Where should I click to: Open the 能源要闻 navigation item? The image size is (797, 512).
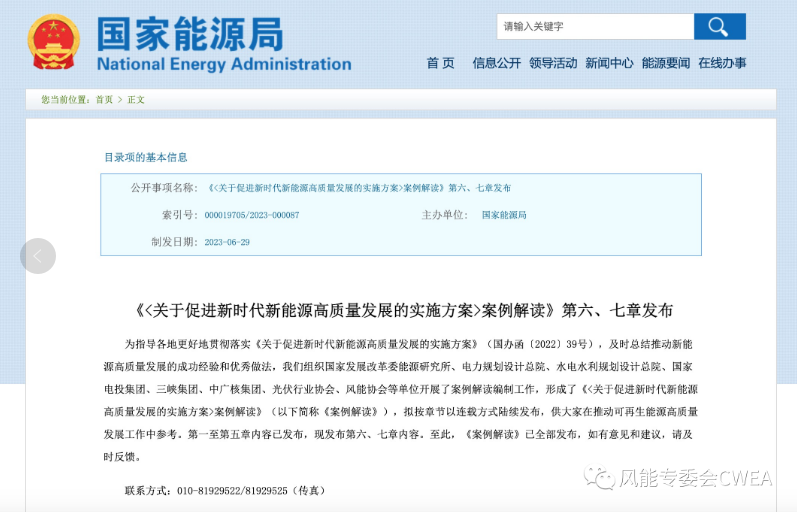(665, 63)
